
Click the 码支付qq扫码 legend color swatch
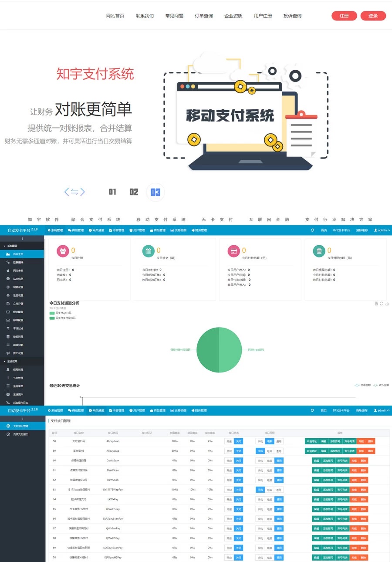(x=52, y=313)
